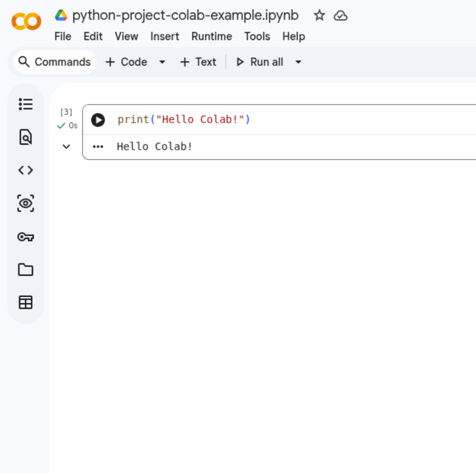Expand the Run all dropdown arrow
The image size is (476, 473).
[x=298, y=62]
